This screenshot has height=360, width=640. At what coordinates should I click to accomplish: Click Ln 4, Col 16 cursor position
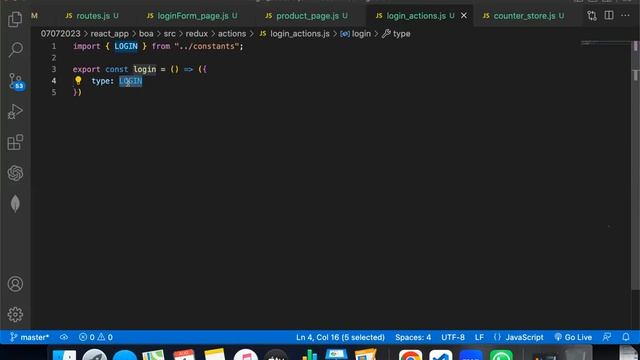click(x=340, y=337)
